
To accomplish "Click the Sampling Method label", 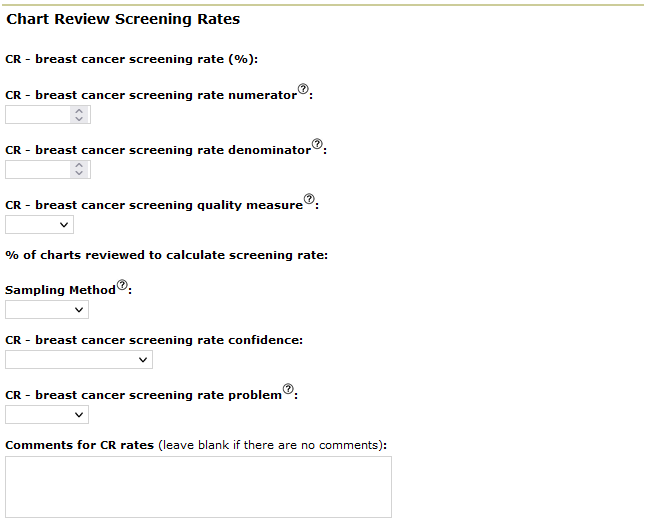I will coord(60,290).
